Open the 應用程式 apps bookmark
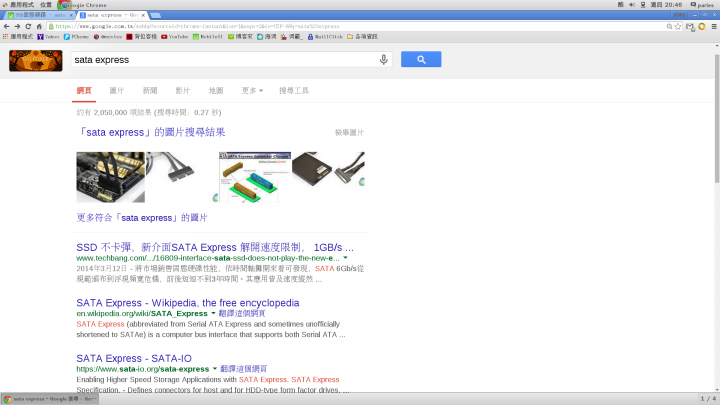Viewport: 720px width, 405px height. click(18, 36)
